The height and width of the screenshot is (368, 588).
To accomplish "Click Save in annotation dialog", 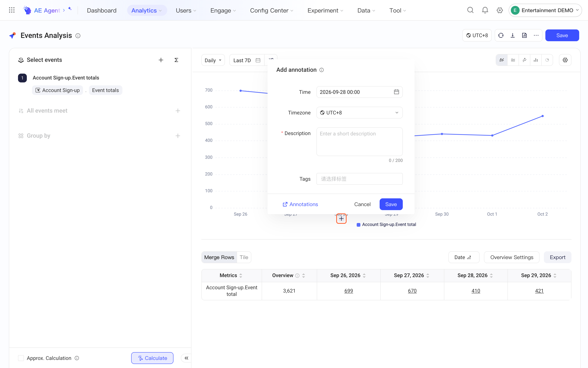I will [391, 204].
